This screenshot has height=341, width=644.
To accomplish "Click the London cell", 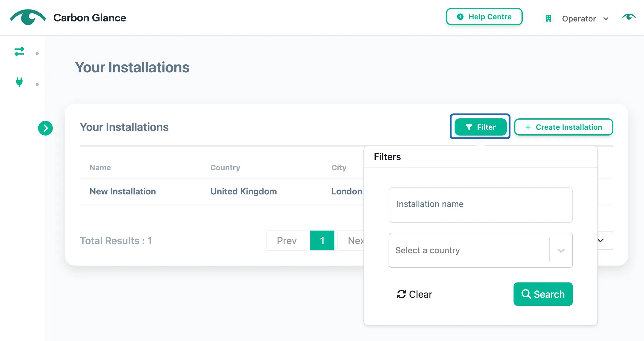I will (347, 191).
